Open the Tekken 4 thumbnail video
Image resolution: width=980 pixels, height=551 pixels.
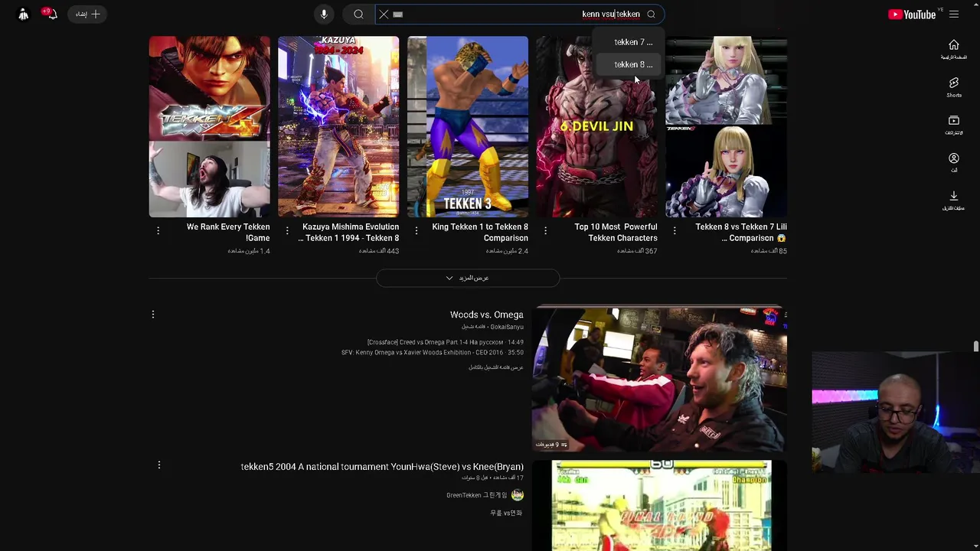coord(210,127)
